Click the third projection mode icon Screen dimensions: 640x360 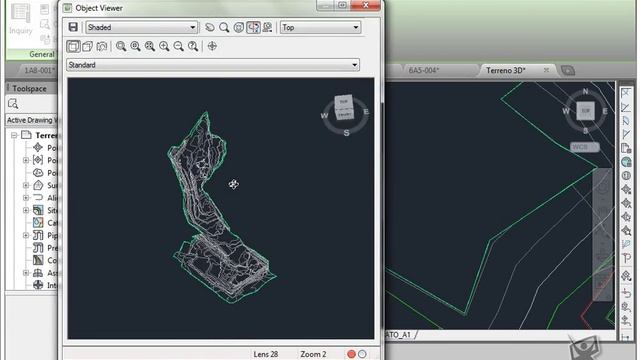click(x=102, y=46)
